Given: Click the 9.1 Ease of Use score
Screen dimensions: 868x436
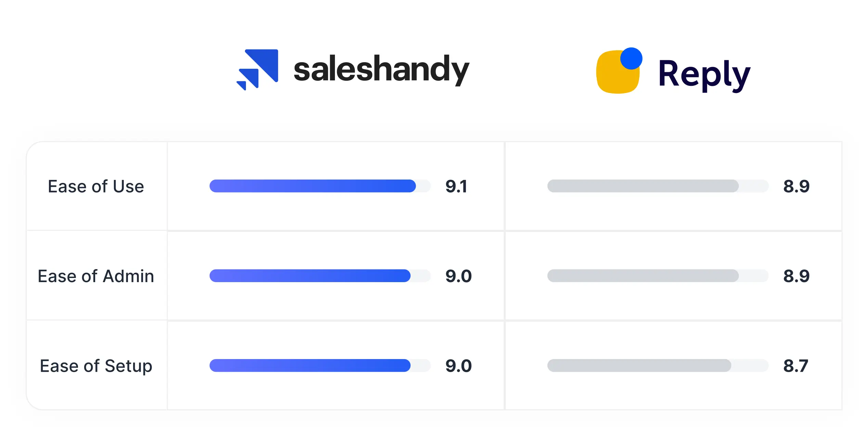Looking at the screenshot, I should coord(456,186).
